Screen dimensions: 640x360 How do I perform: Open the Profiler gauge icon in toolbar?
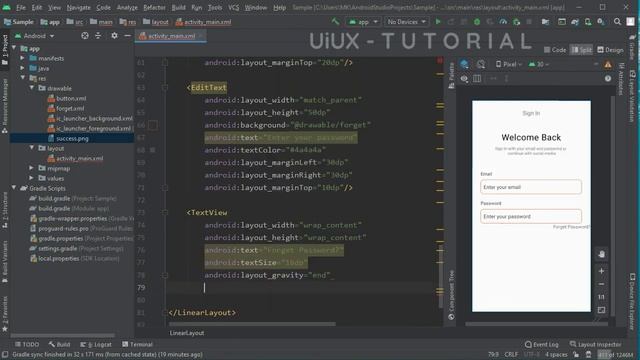pos(503,22)
